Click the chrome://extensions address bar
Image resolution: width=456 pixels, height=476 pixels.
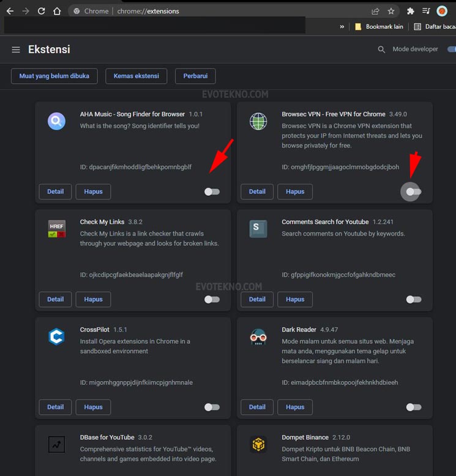[x=214, y=11]
